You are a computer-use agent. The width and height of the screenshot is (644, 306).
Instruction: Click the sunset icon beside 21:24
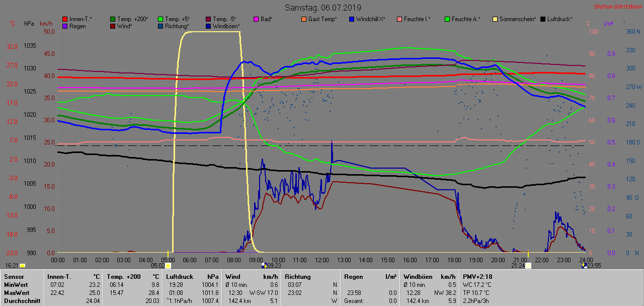coord(528,265)
